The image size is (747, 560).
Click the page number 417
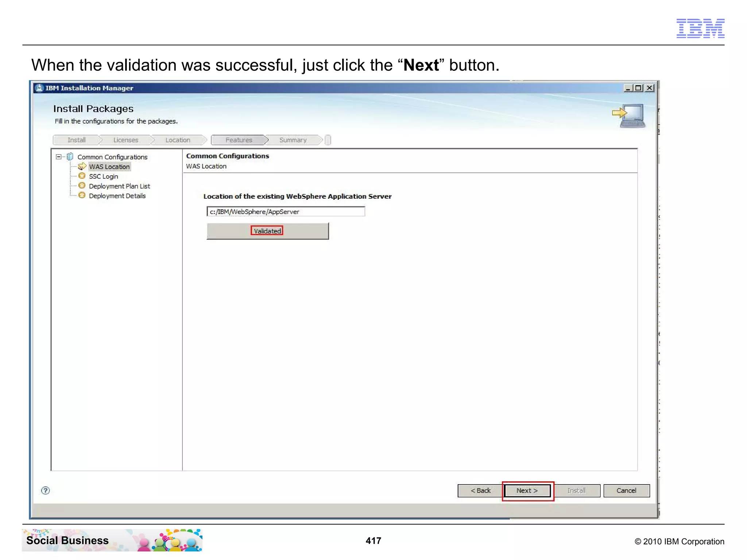[373, 541]
